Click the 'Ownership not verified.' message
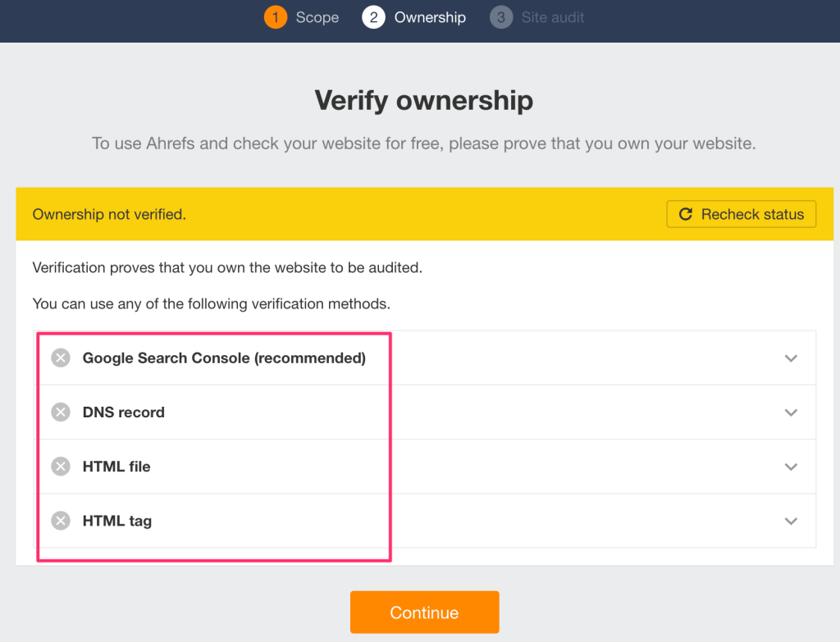840x642 pixels. pos(109,214)
